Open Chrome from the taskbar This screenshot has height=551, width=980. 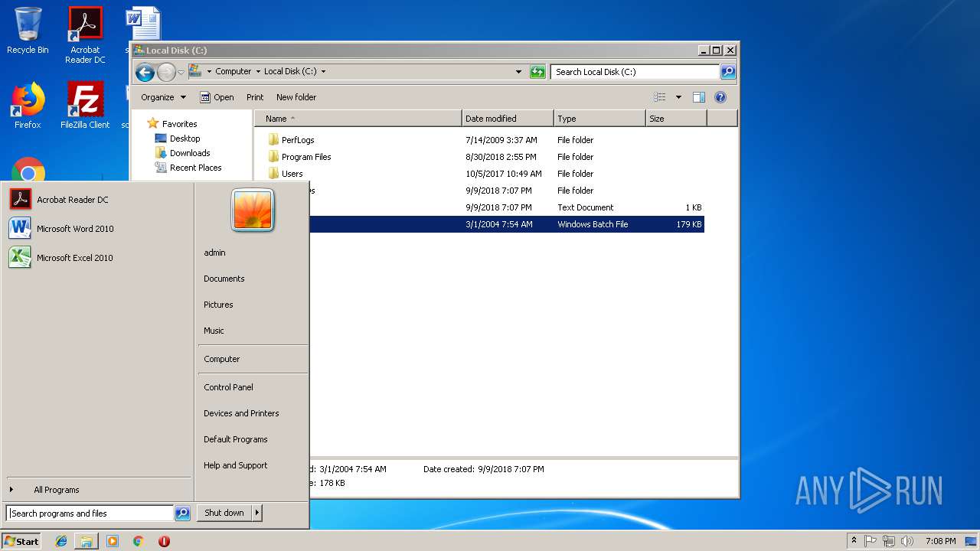tap(138, 541)
